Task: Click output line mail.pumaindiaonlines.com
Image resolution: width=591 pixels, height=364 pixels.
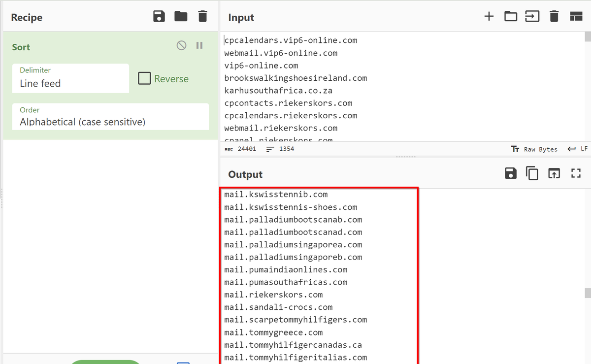Action: pos(286,270)
